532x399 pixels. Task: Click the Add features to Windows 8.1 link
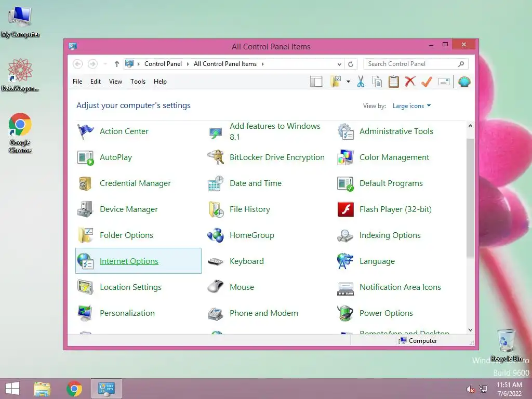275,131
